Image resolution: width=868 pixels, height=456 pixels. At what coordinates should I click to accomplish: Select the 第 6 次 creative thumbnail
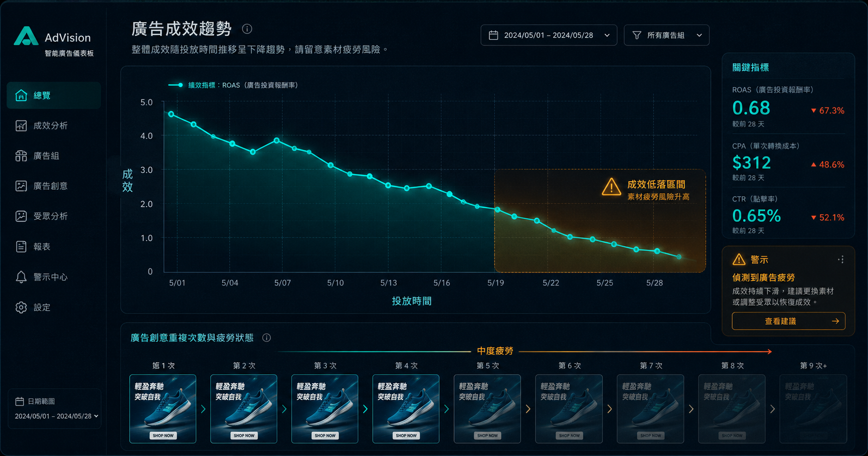point(569,409)
